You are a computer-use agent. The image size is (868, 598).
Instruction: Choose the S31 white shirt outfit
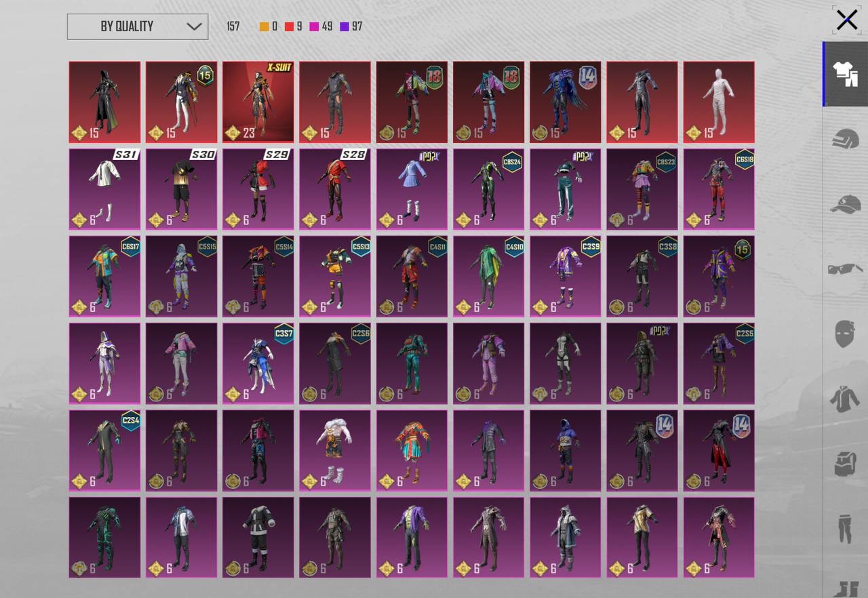(104, 189)
